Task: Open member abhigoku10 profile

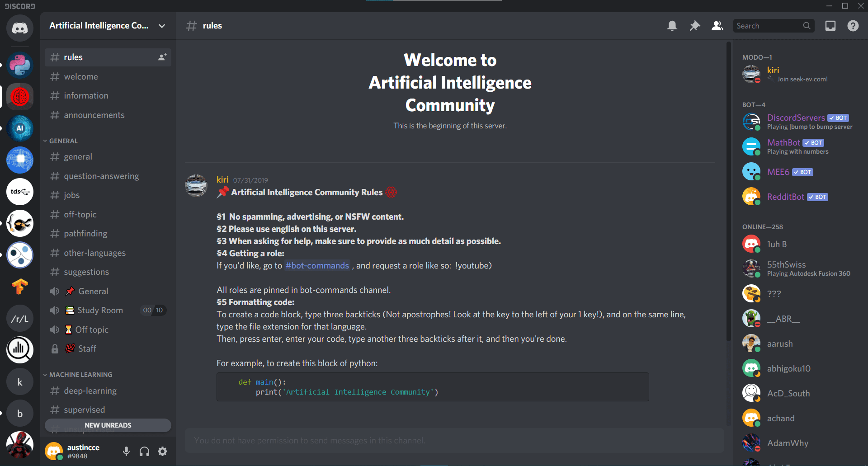Action: [x=800, y=368]
